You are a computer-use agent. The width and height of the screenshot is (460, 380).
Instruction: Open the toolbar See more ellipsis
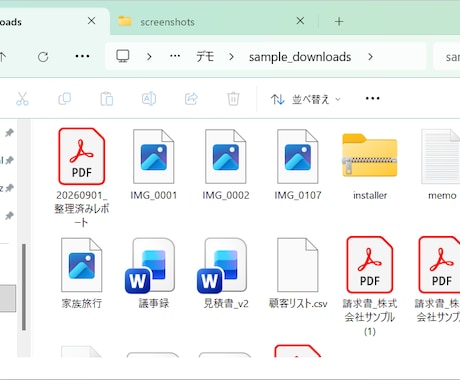(x=372, y=98)
